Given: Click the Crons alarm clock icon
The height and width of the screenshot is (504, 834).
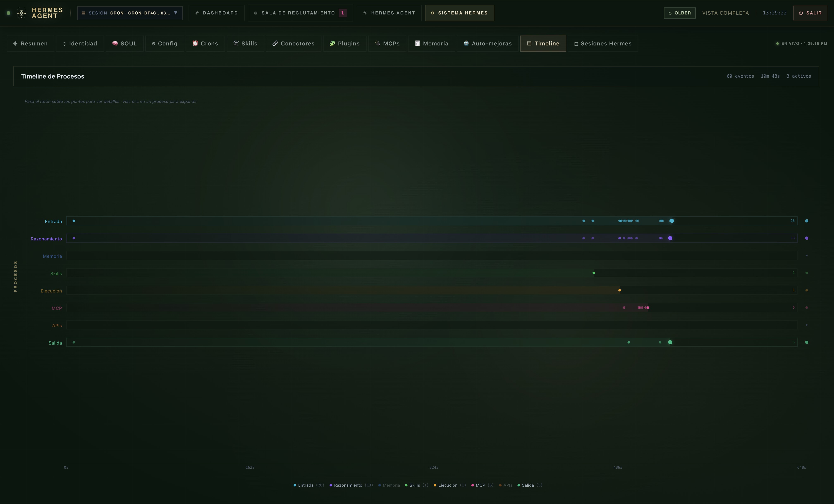Looking at the screenshot, I should 195,43.
